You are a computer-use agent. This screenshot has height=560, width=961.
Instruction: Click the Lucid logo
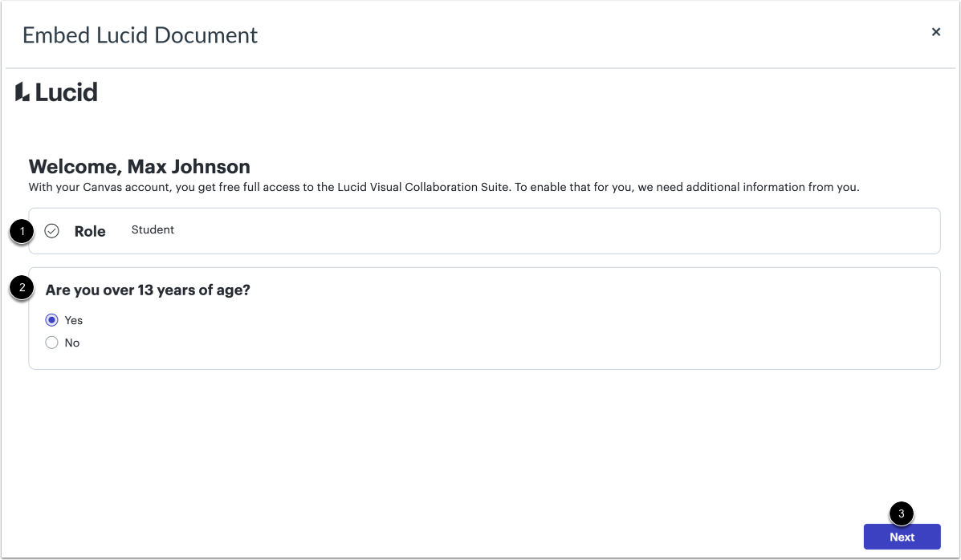pos(55,91)
